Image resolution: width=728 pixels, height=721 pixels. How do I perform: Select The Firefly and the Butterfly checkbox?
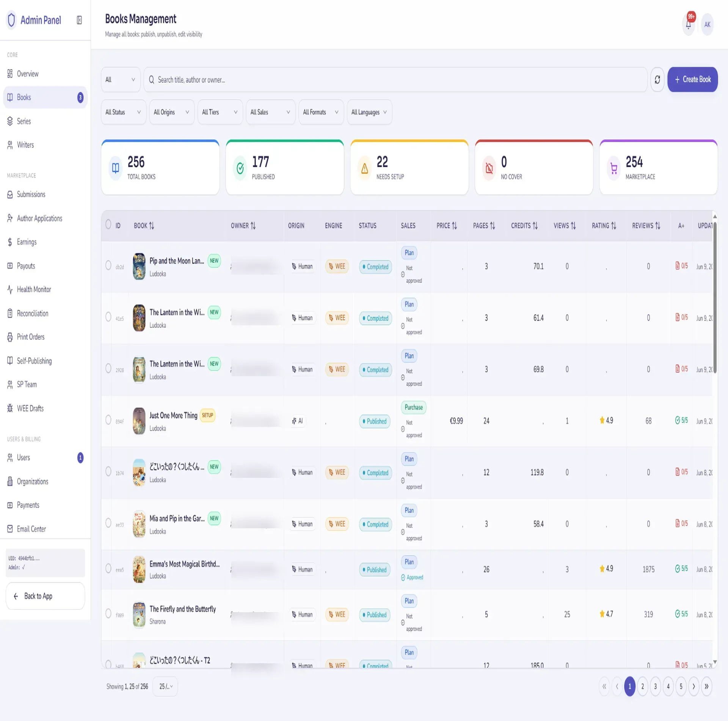pos(108,614)
